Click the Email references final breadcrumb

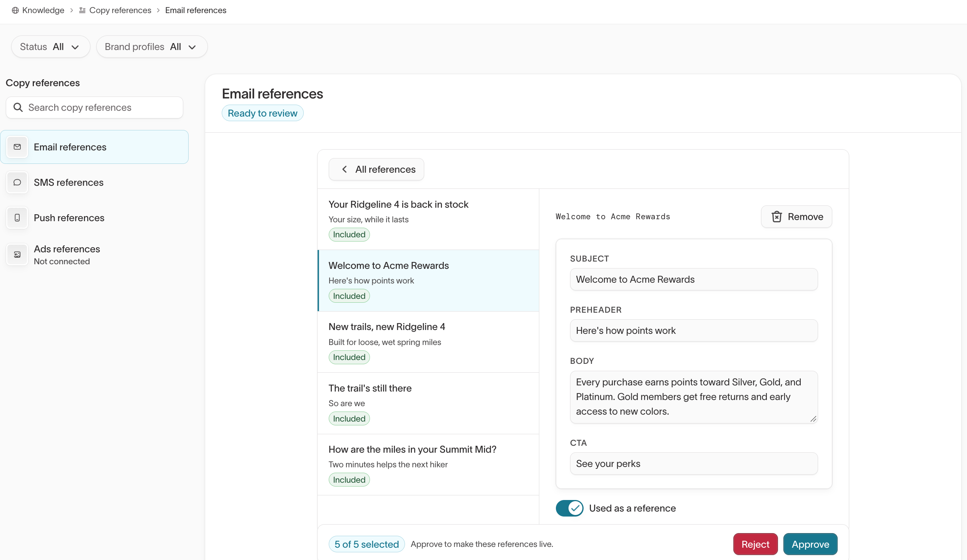point(196,10)
